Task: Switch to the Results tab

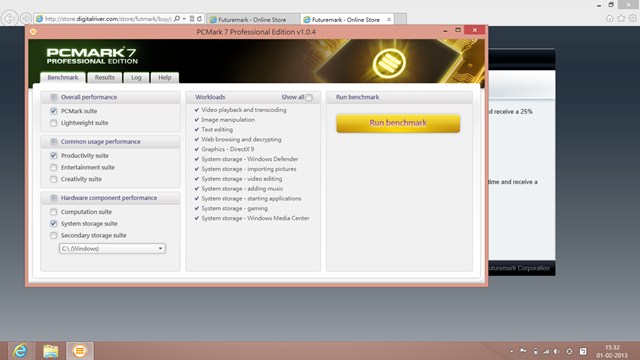Action: [x=104, y=77]
